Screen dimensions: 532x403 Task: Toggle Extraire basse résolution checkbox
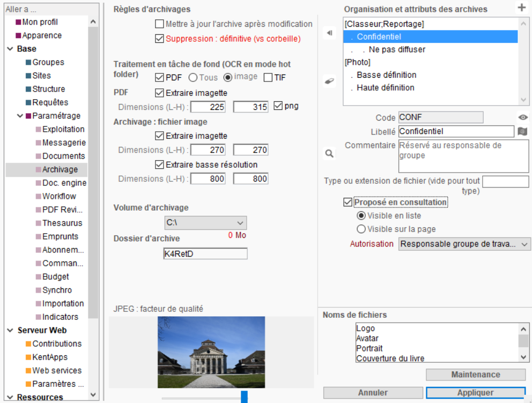tap(159, 165)
